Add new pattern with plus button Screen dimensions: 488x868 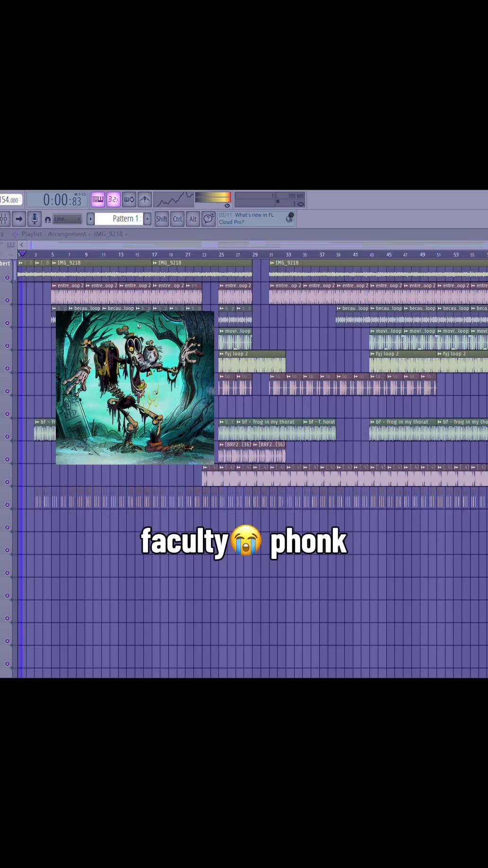[148, 219]
